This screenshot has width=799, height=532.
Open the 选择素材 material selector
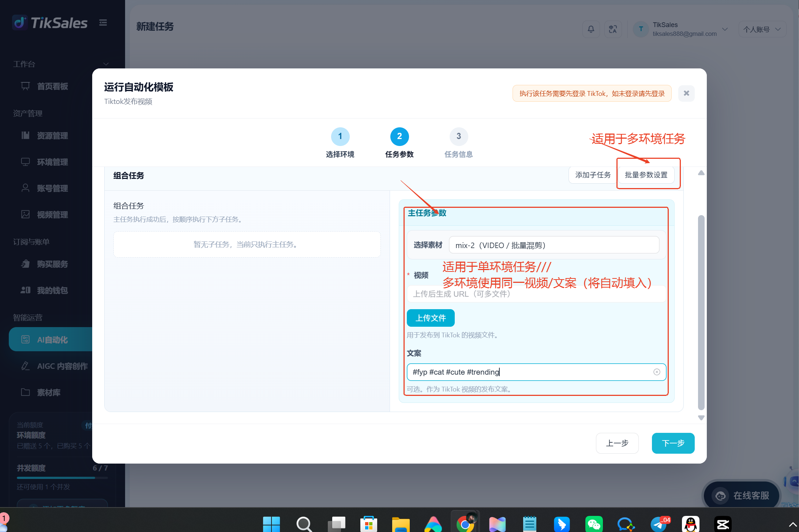554,245
